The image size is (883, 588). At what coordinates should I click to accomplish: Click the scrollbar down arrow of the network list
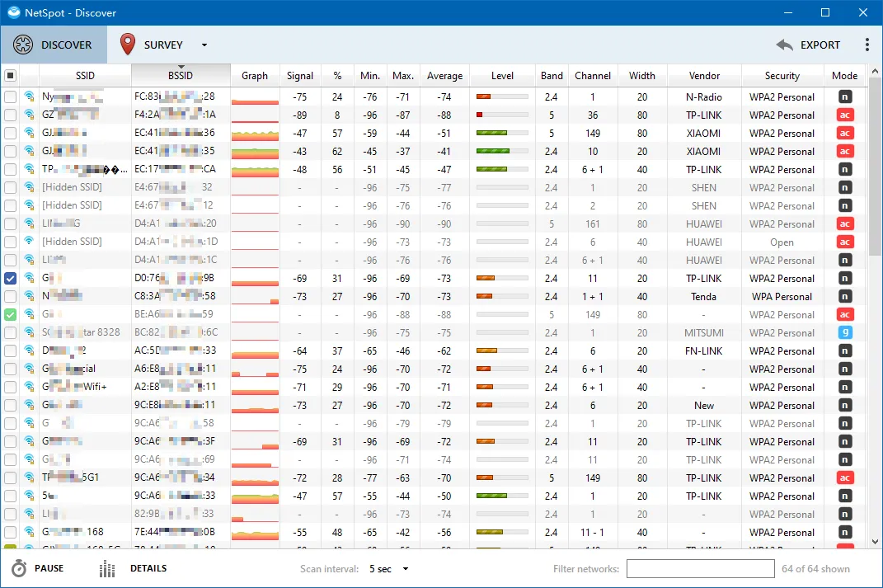point(875,542)
